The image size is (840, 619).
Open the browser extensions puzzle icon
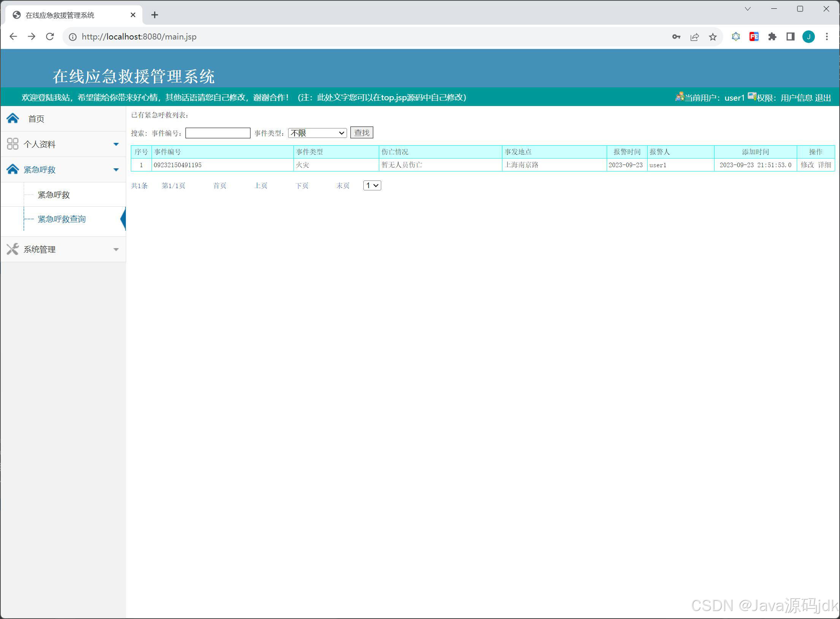click(772, 36)
